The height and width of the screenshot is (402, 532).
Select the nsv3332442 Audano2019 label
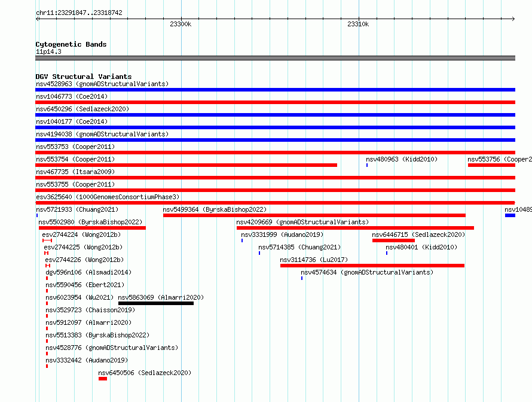pos(87,360)
